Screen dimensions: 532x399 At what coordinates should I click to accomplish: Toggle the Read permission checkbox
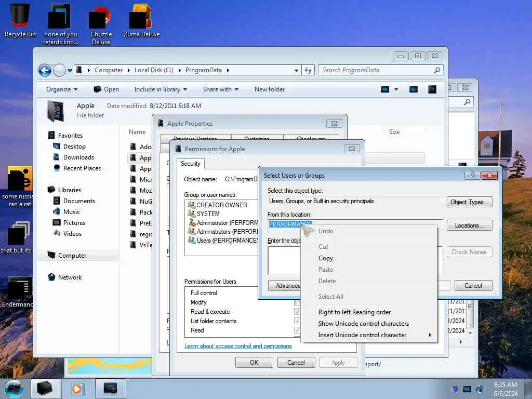tap(297, 330)
